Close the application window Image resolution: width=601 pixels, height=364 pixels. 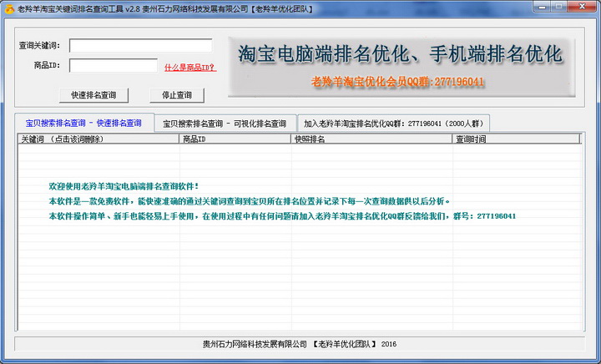click(x=582, y=7)
